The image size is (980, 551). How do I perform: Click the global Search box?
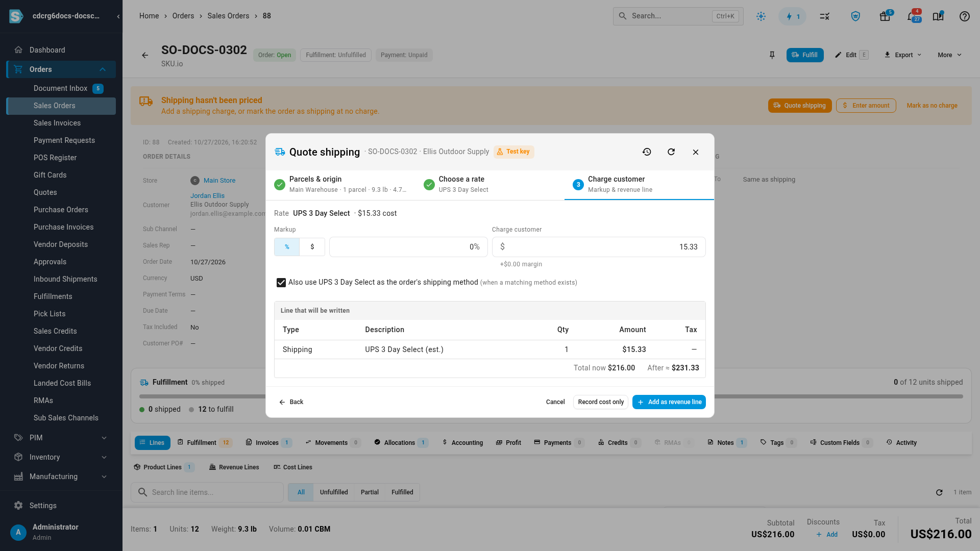tap(678, 16)
